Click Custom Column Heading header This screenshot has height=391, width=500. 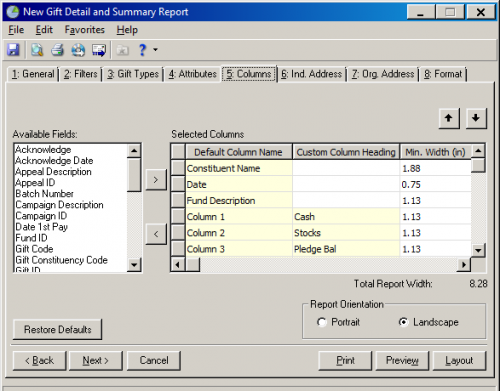(x=346, y=152)
